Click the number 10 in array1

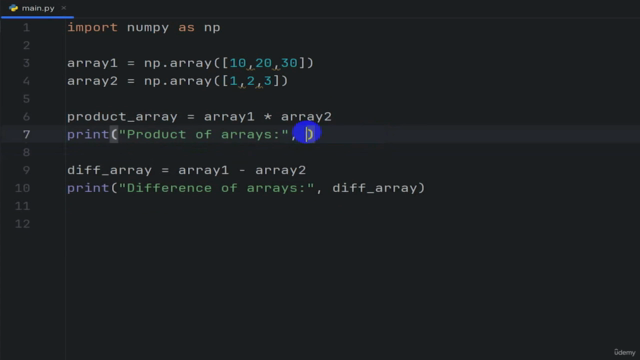point(238,63)
